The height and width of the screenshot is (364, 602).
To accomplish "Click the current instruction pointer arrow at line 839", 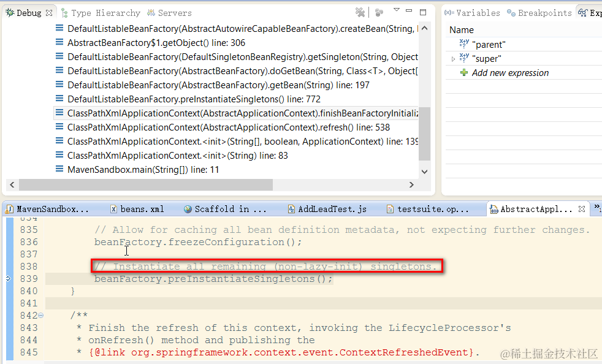I will point(9,278).
